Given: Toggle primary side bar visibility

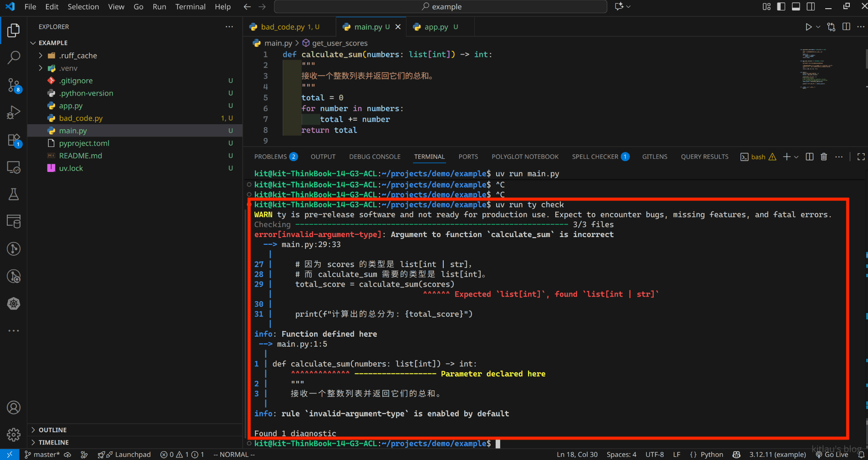Looking at the screenshot, I should 781,6.
